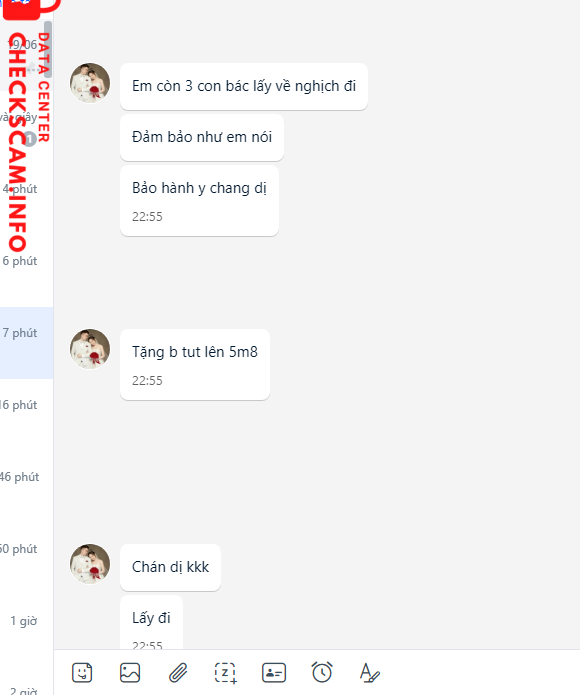This screenshot has height=695, width=580.
Task: Click the contact card share icon
Action: coord(274,673)
